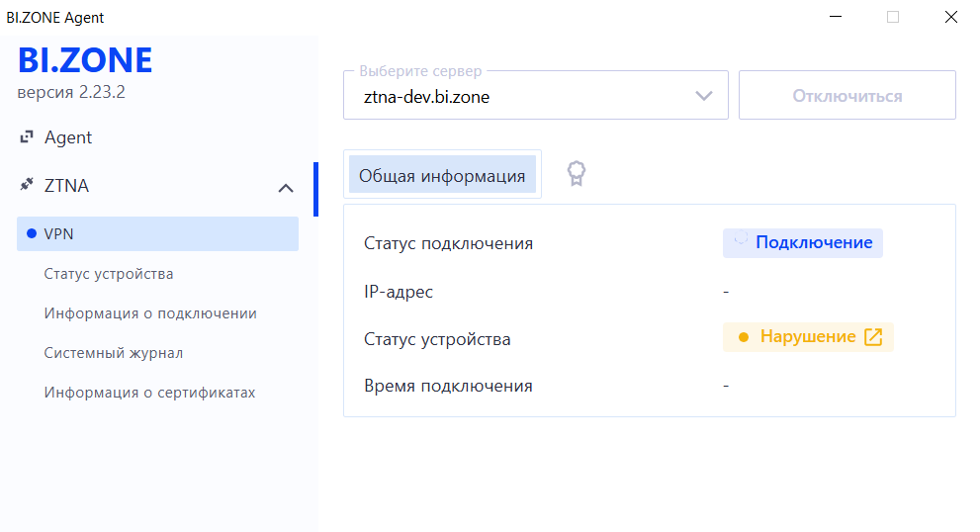This screenshot has height=532, width=980.
Task: Click the Подключение spinner icon
Action: 741,238
